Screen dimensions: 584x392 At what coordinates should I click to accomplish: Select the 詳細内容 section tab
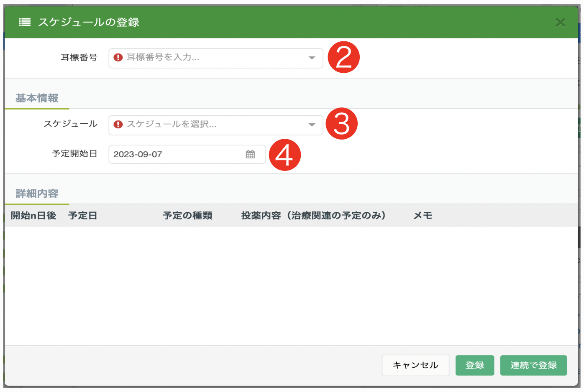click(37, 193)
